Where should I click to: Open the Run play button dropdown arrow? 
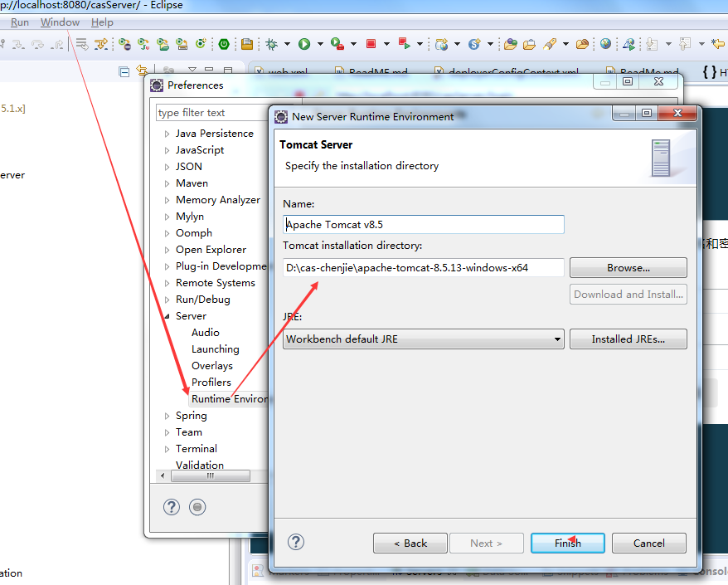[320, 44]
